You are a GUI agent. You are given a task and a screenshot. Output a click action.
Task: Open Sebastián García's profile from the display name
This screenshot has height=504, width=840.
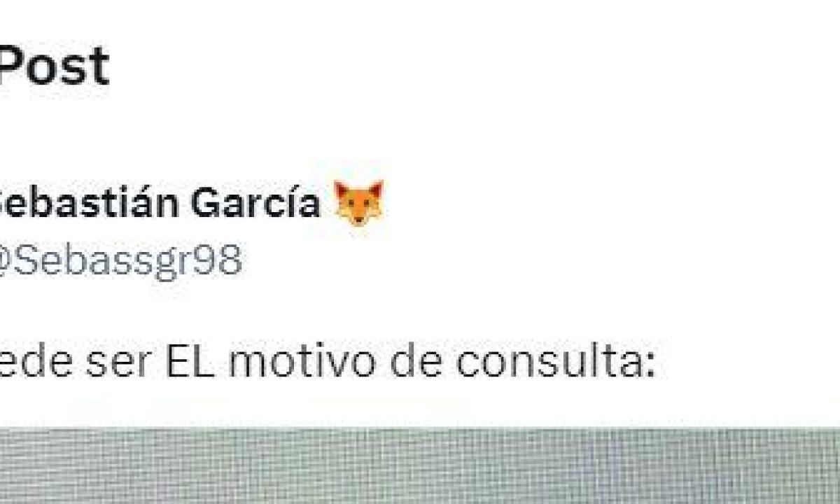[x=160, y=204]
